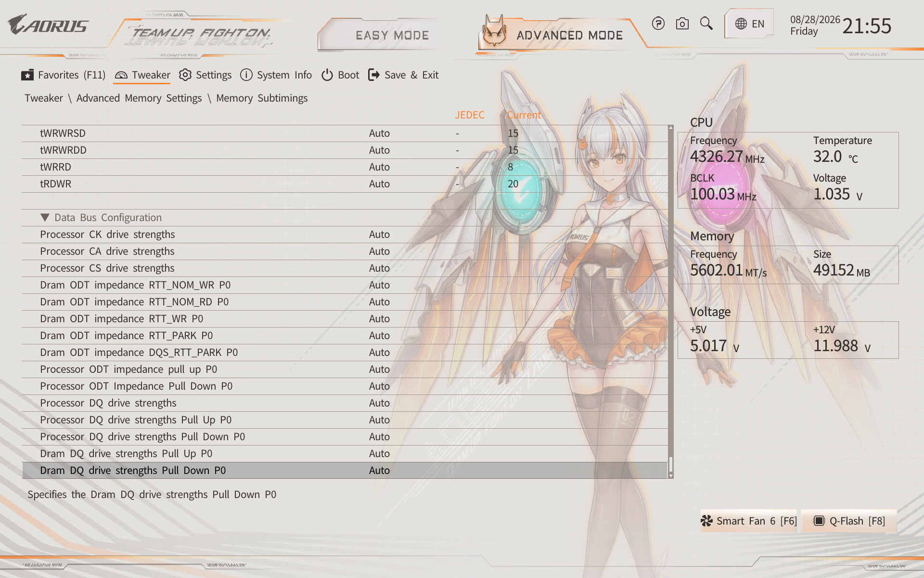Change Dram ODT impedance RTT_PARK P0 value
This screenshot has height=578, width=924.
(379, 336)
